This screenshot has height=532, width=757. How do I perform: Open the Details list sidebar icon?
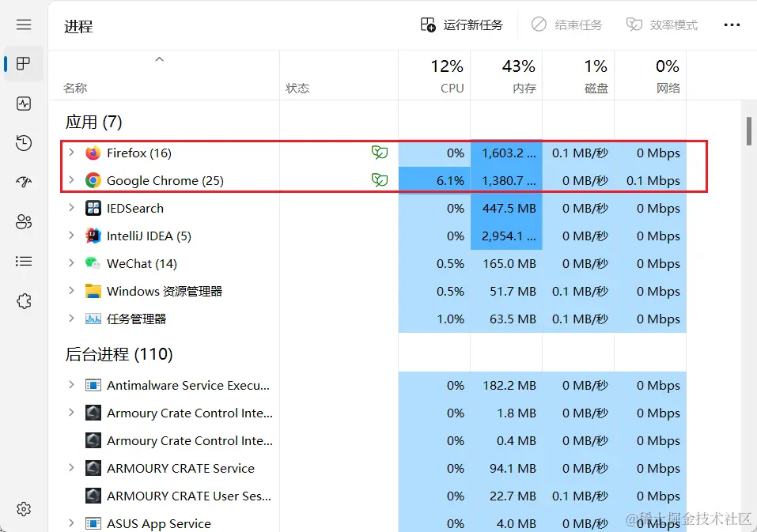[24, 261]
